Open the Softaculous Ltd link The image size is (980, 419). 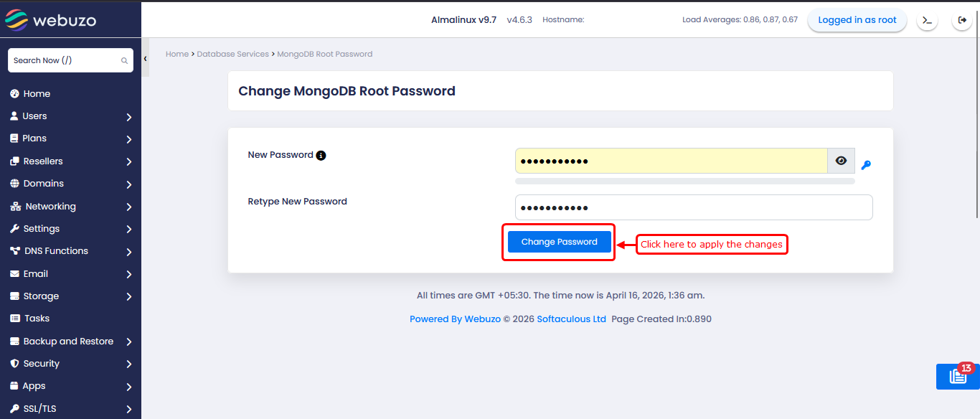[x=571, y=319]
